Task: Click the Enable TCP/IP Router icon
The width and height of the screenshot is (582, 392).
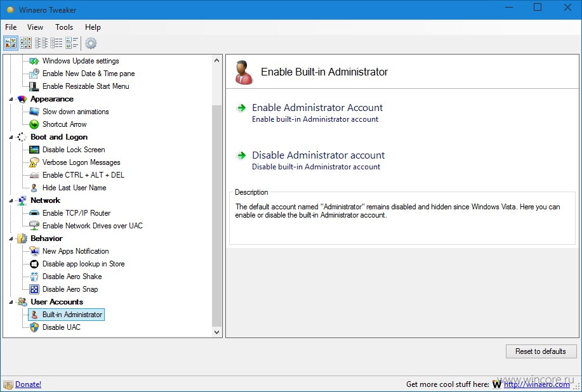Action: coord(34,213)
